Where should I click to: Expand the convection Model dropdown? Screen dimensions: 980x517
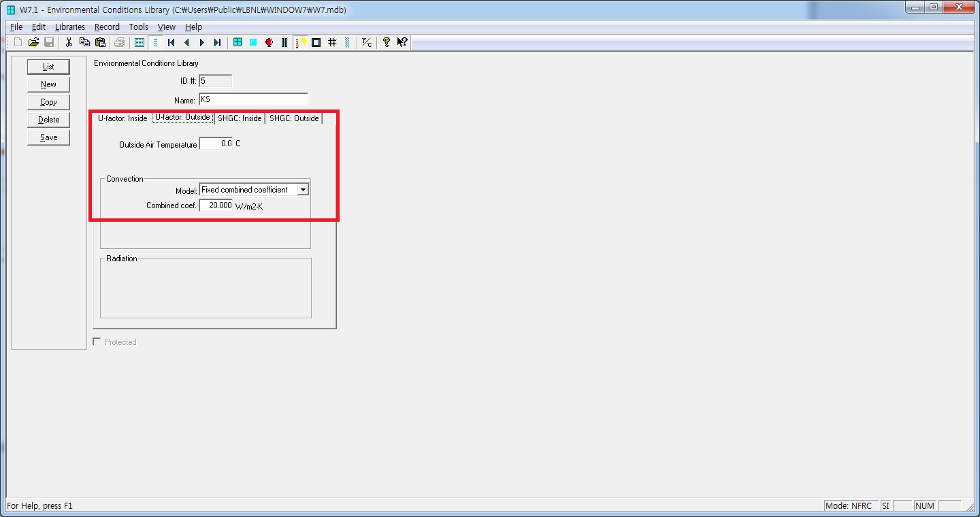pos(303,190)
